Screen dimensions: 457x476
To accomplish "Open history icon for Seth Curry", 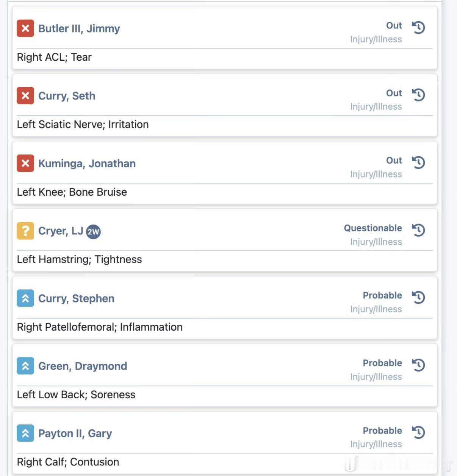I will [x=419, y=95].
